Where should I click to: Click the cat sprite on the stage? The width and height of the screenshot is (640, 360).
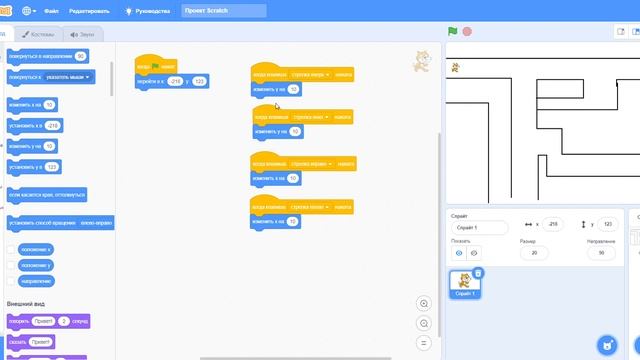[x=456, y=68]
